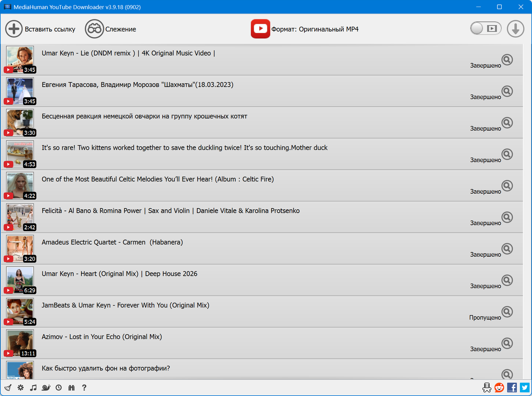532x396 pixels.
Task: Click thumbnail of Forever With You video
Action: (20, 311)
